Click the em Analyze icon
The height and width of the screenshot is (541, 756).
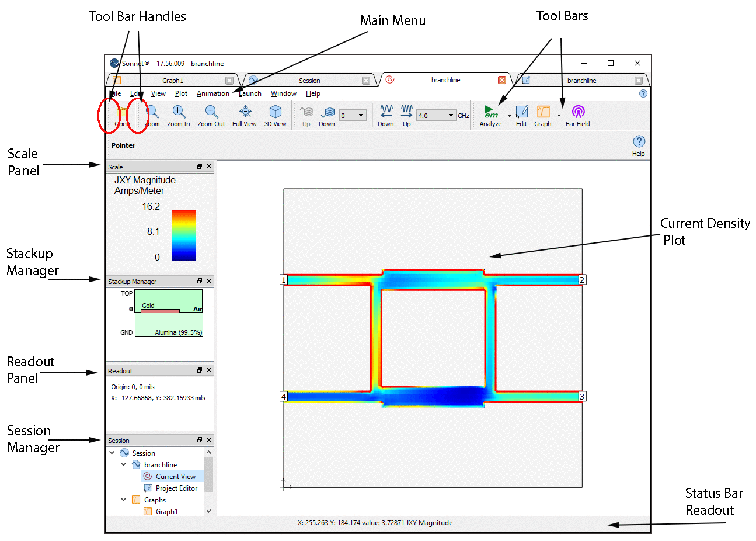click(x=490, y=112)
